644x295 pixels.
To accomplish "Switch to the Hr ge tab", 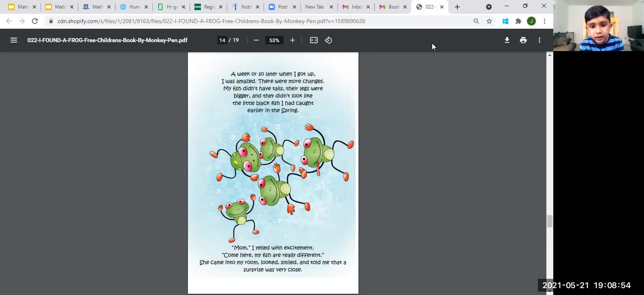I will point(171,7).
